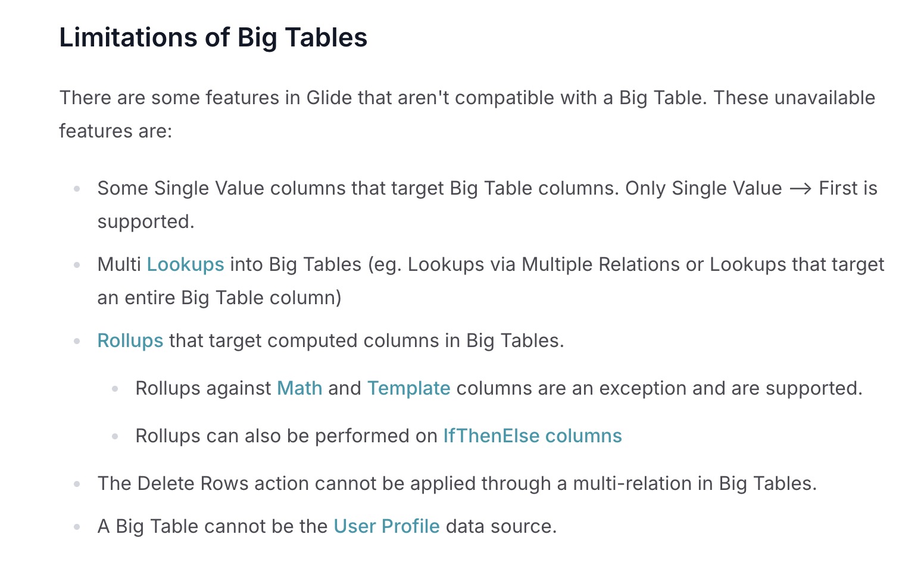This screenshot has height=581, width=924.
Task: Click the bullet before Multi Lookups item
Action: click(77, 265)
